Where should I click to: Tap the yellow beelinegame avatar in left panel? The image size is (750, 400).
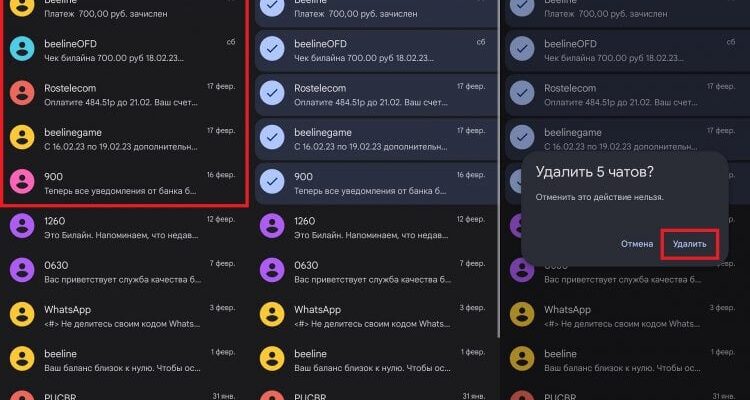point(22,139)
